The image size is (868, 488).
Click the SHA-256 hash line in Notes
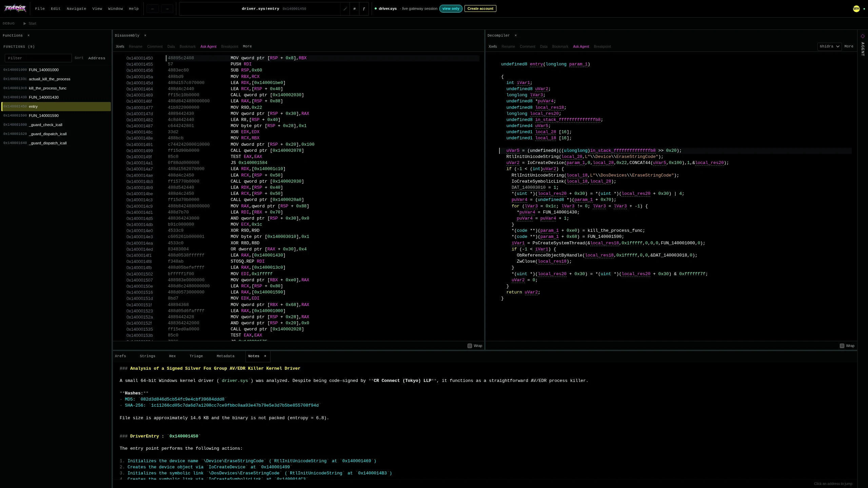(x=220, y=405)
